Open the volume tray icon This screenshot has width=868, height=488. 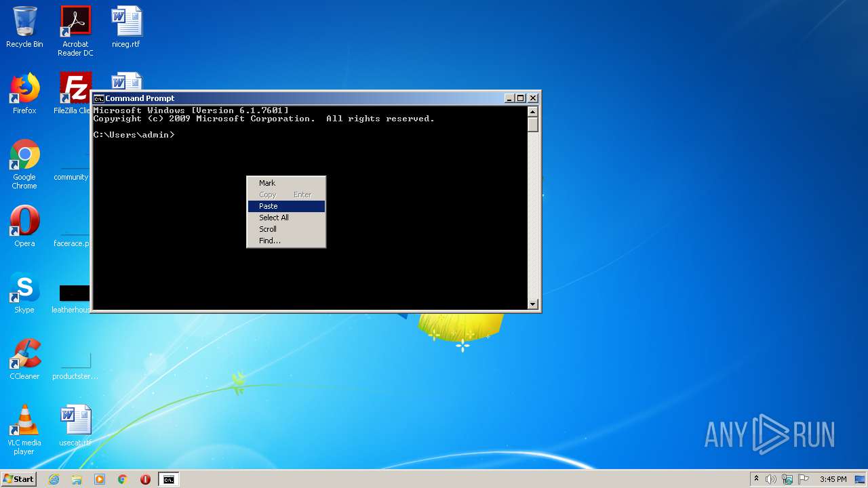[771, 479]
